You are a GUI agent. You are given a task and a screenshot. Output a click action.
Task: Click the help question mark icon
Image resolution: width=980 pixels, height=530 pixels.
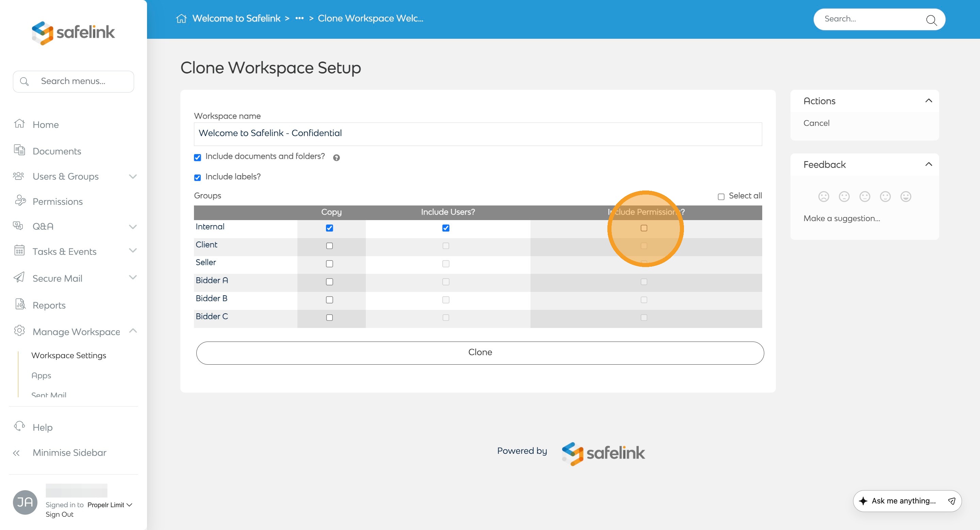pyautogui.click(x=336, y=158)
